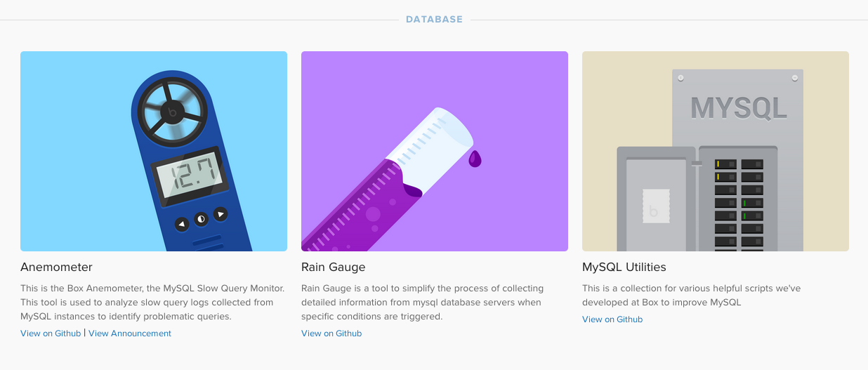The width and height of the screenshot is (868, 370).
Task: Select the right arrow button on the anemometer device
Action: (x=220, y=213)
